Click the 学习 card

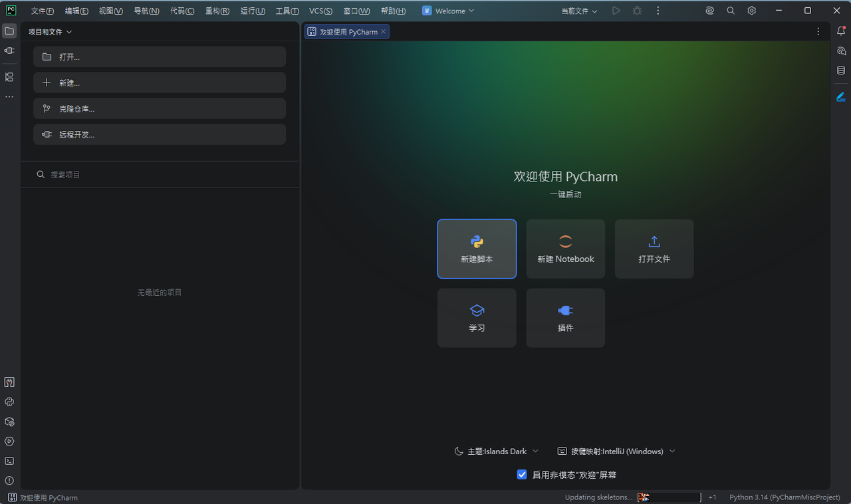pyautogui.click(x=477, y=318)
